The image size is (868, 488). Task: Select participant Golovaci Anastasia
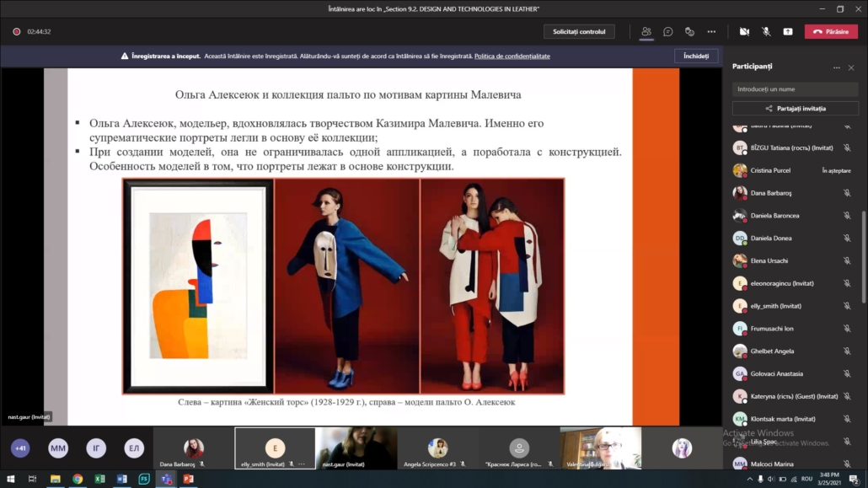pos(795,374)
